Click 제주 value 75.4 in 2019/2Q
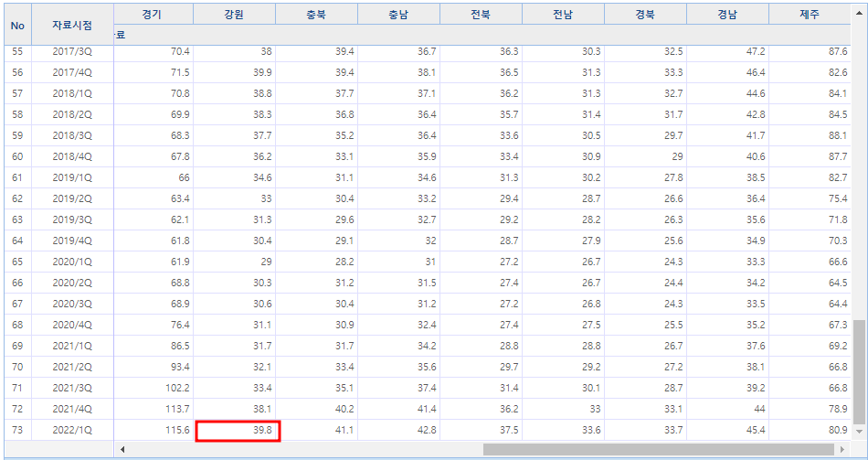868x460 pixels. pyautogui.click(x=810, y=199)
